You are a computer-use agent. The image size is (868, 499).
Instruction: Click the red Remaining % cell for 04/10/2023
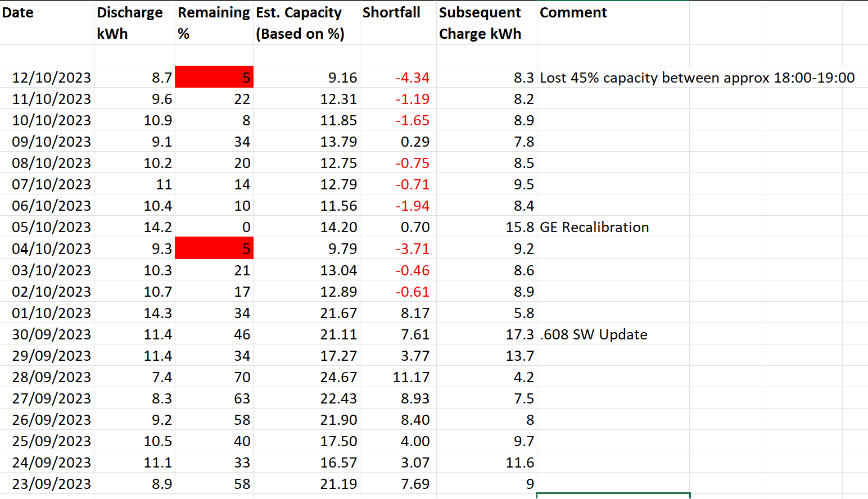click(214, 248)
